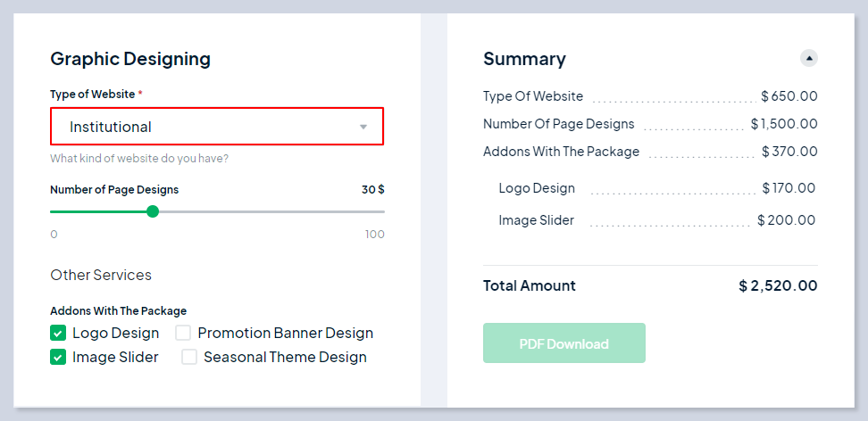Click the Graphic Designing heading
Viewport: 868px width, 421px height.
pos(130,59)
